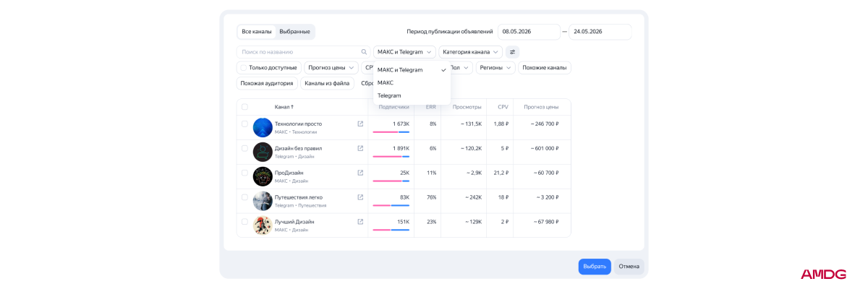The height and width of the screenshot is (289, 868).
Task: Click ПроДизайн channel avatar
Action: 263,177
